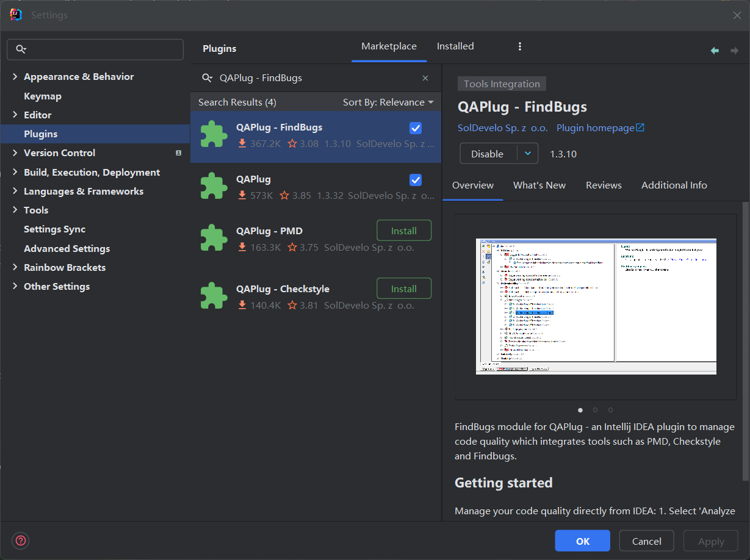Image resolution: width=750 pixels, height=560 pixels.
Task: Click the Version Control project-level indicator icon
Action: coord(178,153)
